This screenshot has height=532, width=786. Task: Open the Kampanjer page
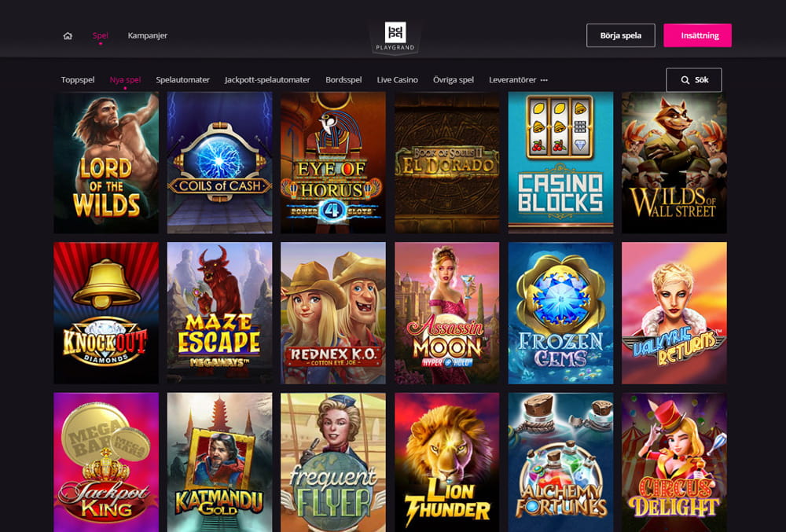tap(148, 35)
